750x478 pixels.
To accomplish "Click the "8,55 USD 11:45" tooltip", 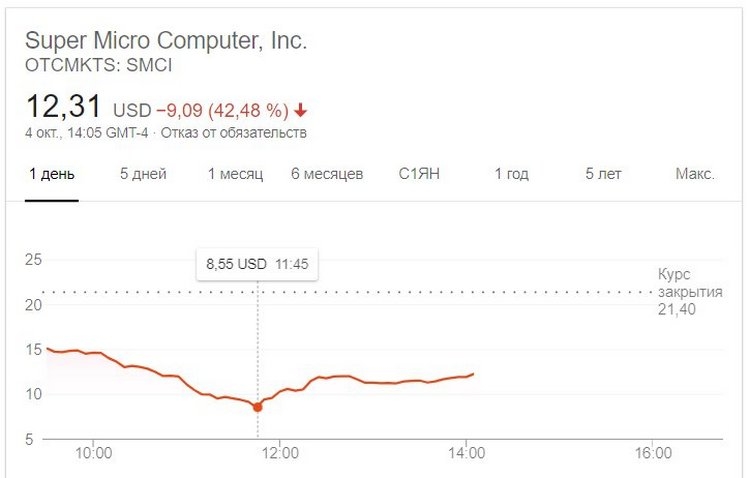I will (x=257, y=264).
